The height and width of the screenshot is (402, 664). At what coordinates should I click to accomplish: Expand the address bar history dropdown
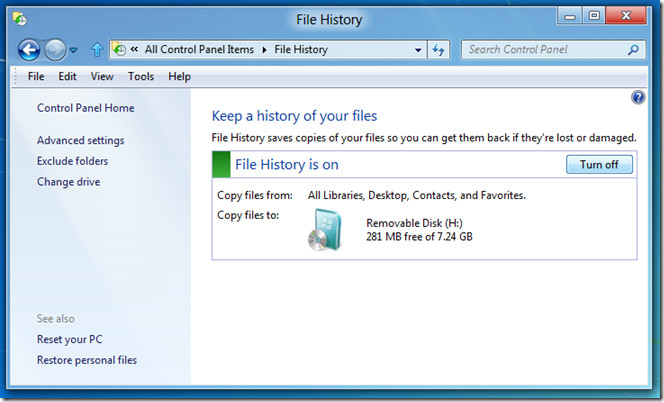[418, 50]
